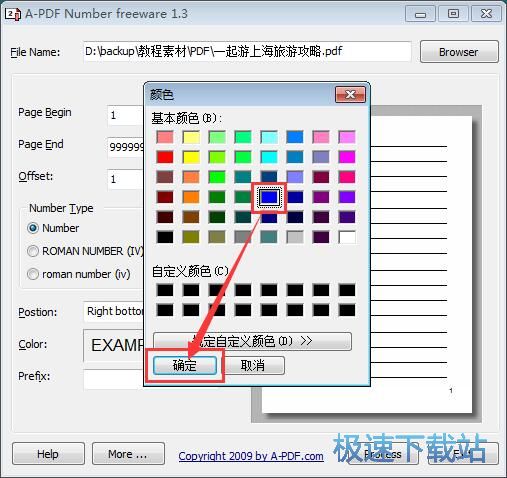
Task: Open Help in A-PDF Number
Action: tap(48, 454)
